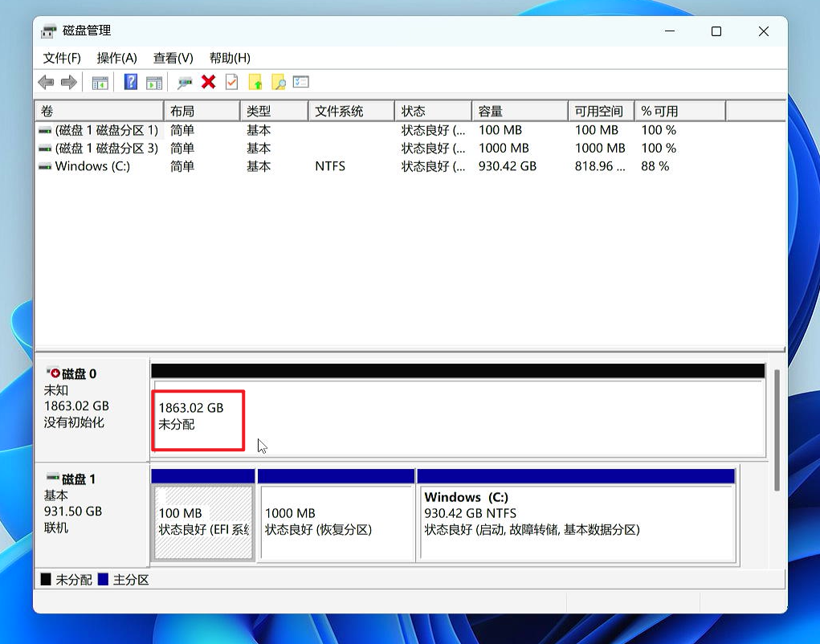Screen dimensions: 820x644
Task: Open help via the blue question mark icon
Action: tap(131, 82)
